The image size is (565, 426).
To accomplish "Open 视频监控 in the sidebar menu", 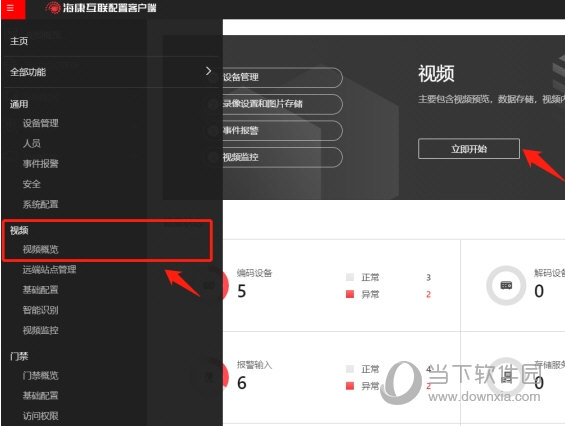I will [x=41, y=330].
